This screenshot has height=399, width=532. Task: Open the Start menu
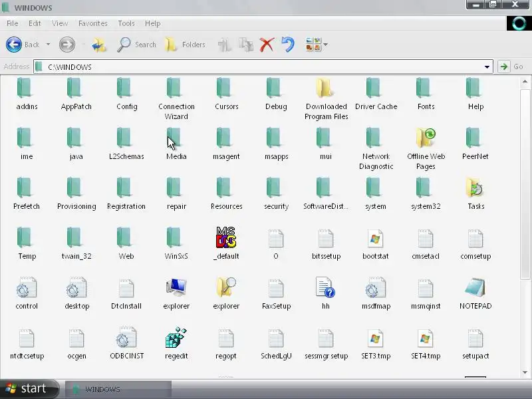pos(29,388)
